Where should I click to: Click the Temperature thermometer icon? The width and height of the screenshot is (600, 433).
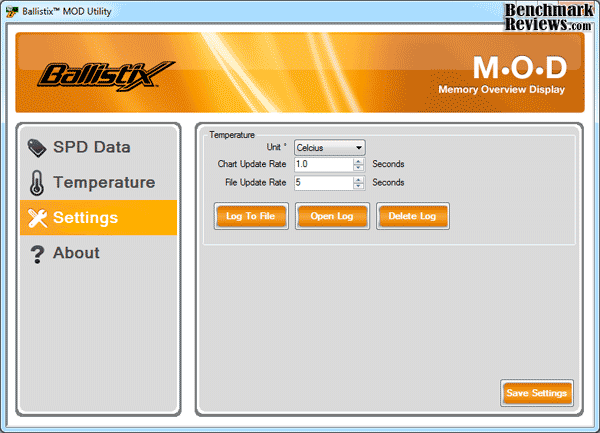(x=37, y=183)
